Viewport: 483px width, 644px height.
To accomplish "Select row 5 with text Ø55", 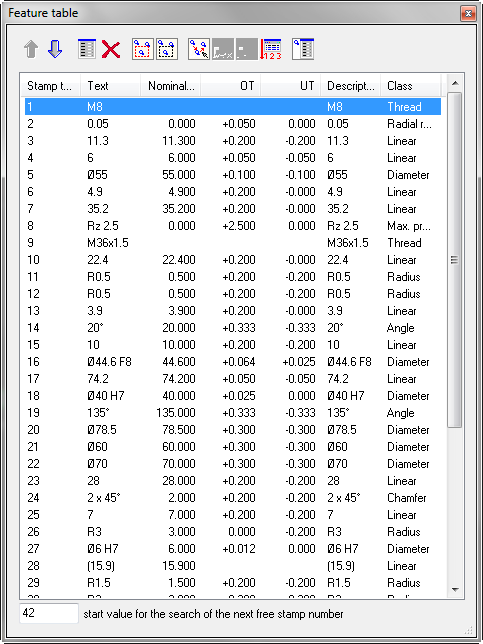I will 233,175.
